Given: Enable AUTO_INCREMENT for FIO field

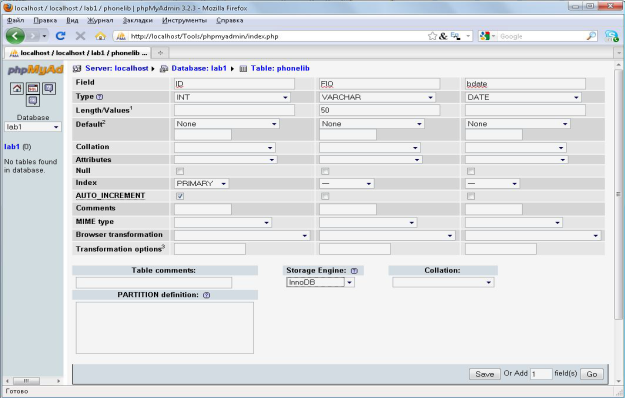Looking at the screenshot, I should (x=325, y=196).
